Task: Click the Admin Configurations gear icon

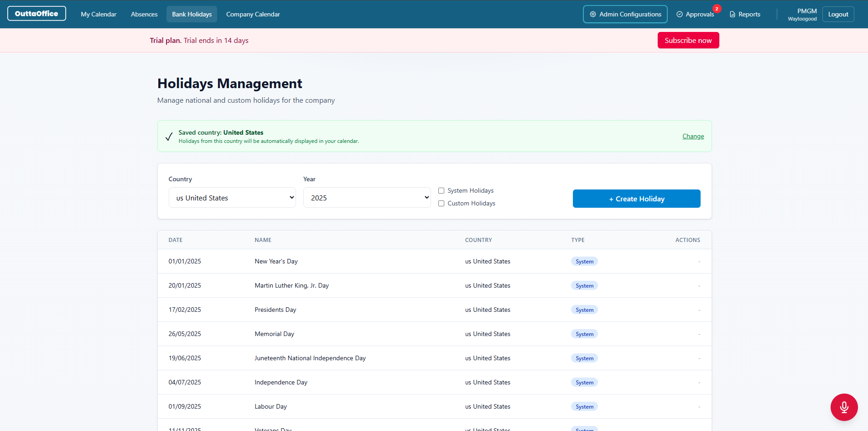Action: (x=593, y=14)
